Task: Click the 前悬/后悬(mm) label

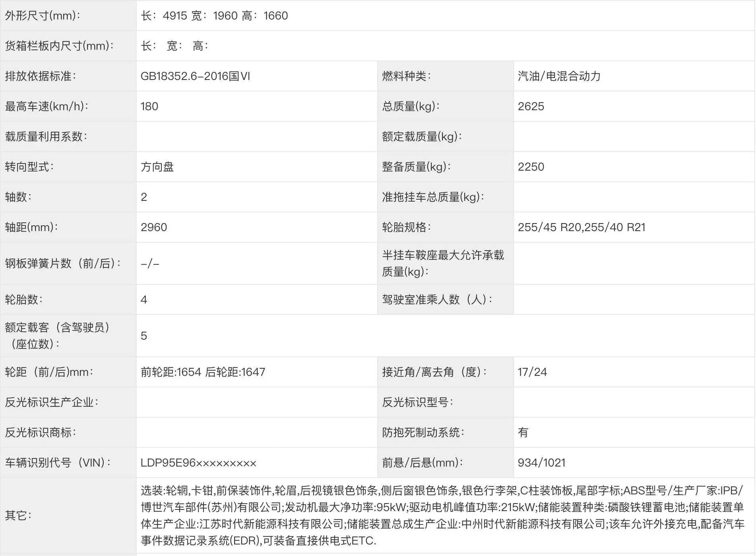Action: tap(423, 463)
